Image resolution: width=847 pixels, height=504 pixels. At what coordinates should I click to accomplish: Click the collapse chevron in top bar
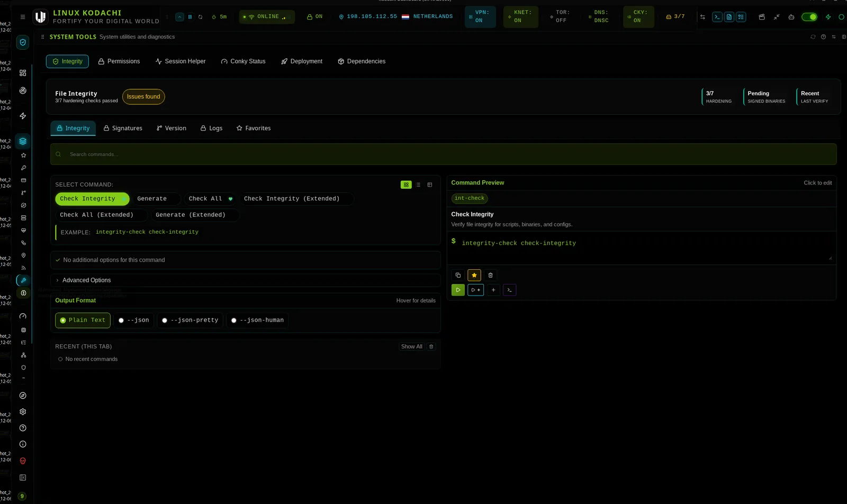pyautogui.click(x=180, y=17)
